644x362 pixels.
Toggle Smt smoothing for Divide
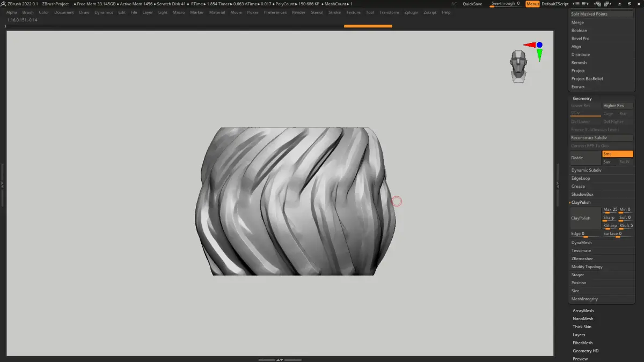(618, 154)
